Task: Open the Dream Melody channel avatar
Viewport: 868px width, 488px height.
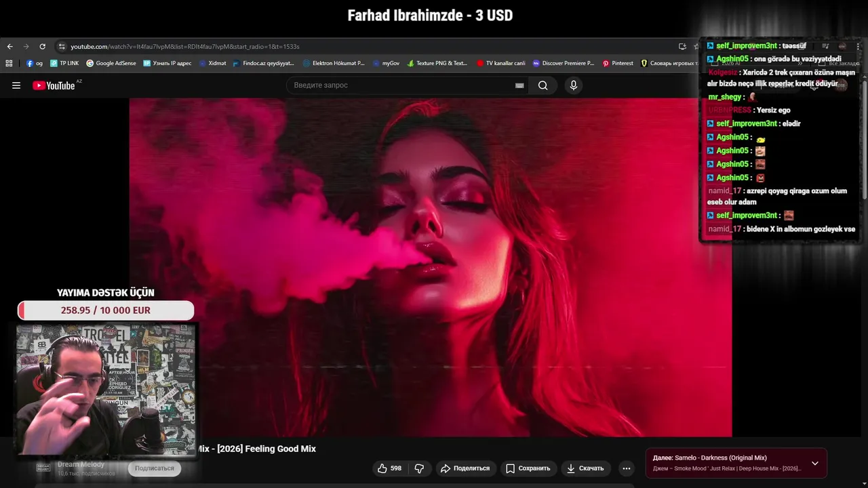Action: point(43,468)
